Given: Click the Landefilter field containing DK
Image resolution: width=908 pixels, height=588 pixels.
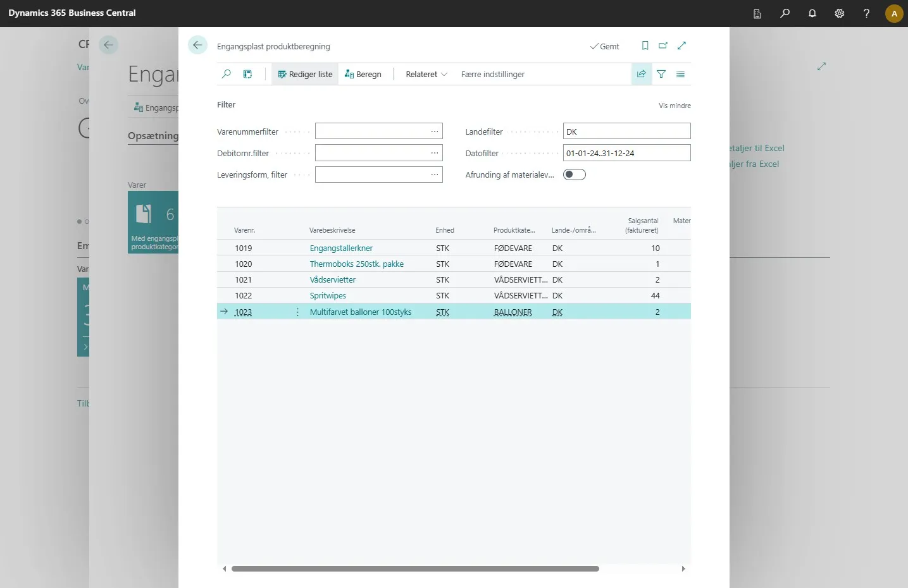Looking at the screenshot, I should point(626,131).
